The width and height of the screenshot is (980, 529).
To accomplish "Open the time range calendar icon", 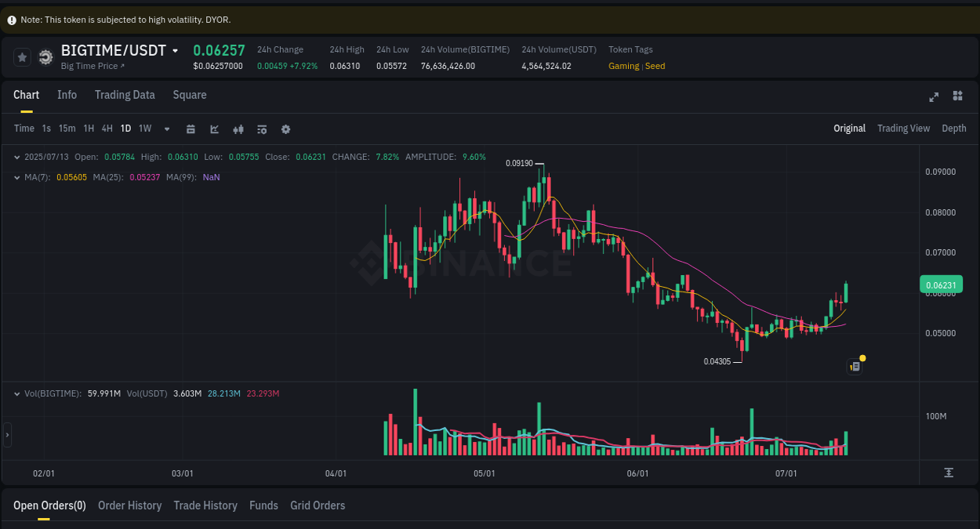I will point(191,129).
